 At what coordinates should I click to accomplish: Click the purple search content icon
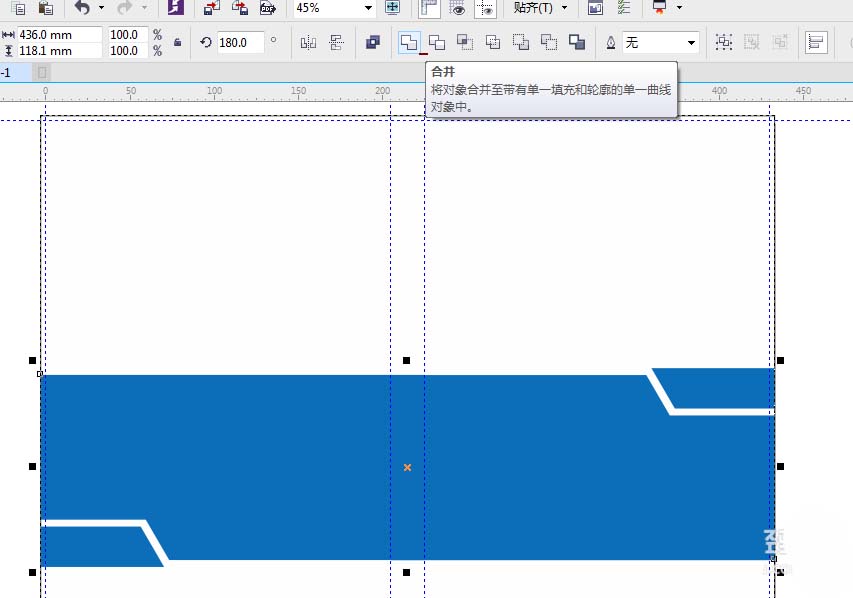[176, 8]
